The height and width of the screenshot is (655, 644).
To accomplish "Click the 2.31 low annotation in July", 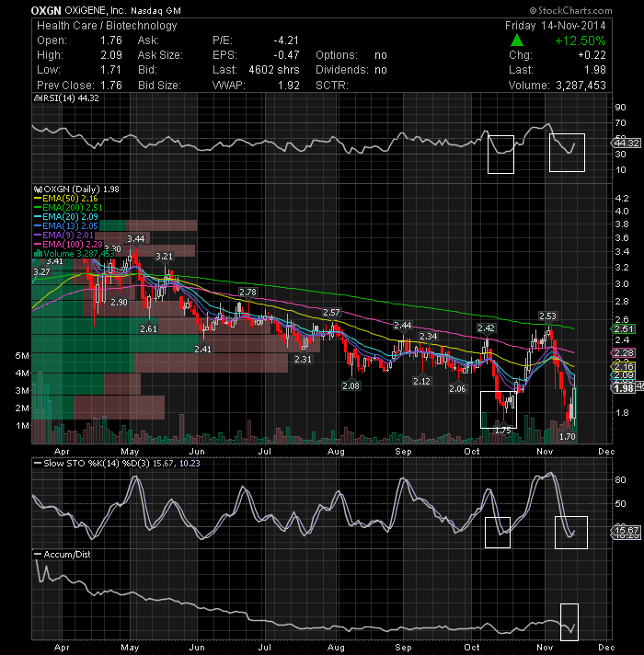I will coord(303,359).
